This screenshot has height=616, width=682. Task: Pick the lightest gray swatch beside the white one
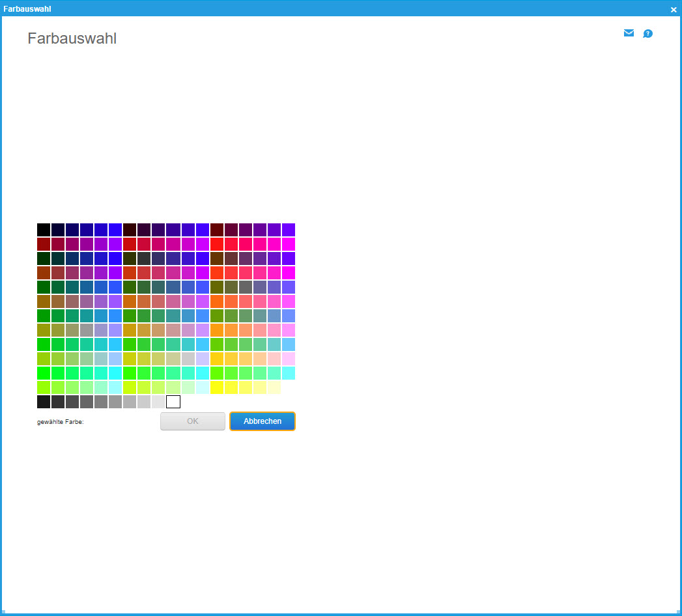click(158, 402)
